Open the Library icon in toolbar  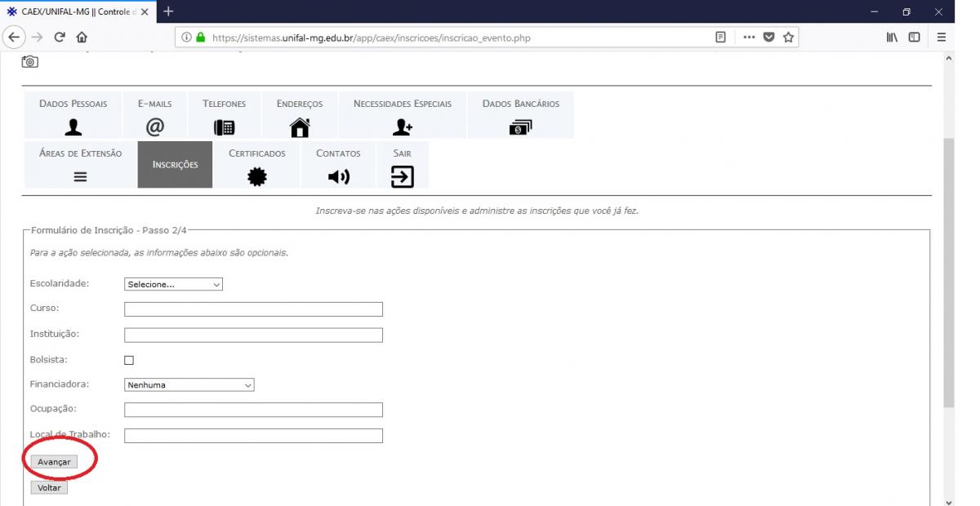pyautogui.click(x=893, y=38)
